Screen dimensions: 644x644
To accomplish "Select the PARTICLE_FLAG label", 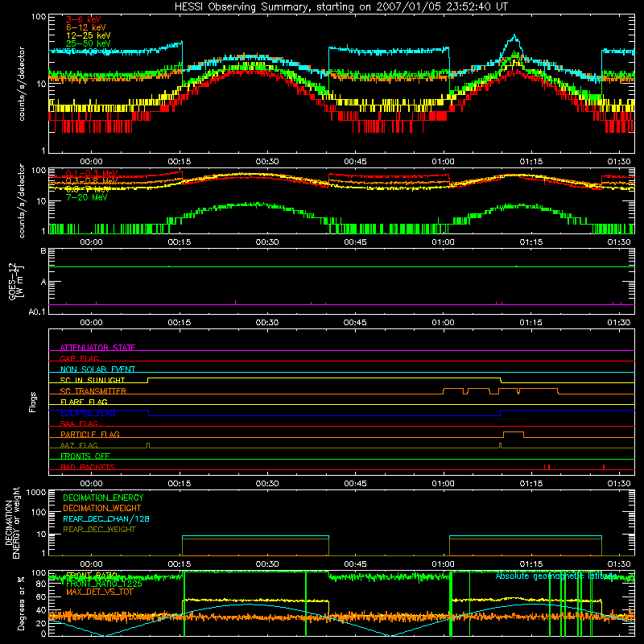I will 90,435.
